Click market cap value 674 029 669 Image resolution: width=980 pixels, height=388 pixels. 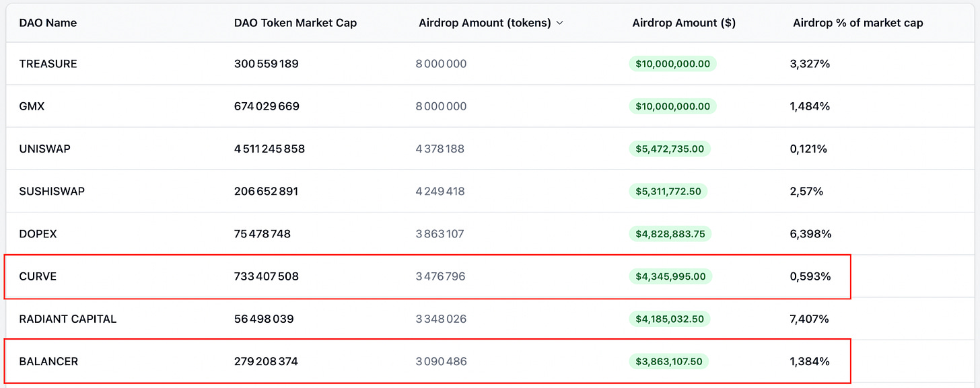(x=267, y=106)
